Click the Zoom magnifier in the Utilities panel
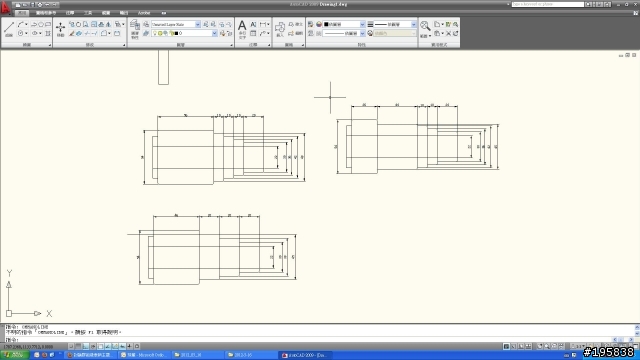This screenshot has height=360, width=640. pyautogui.click(x=425, y=26)
